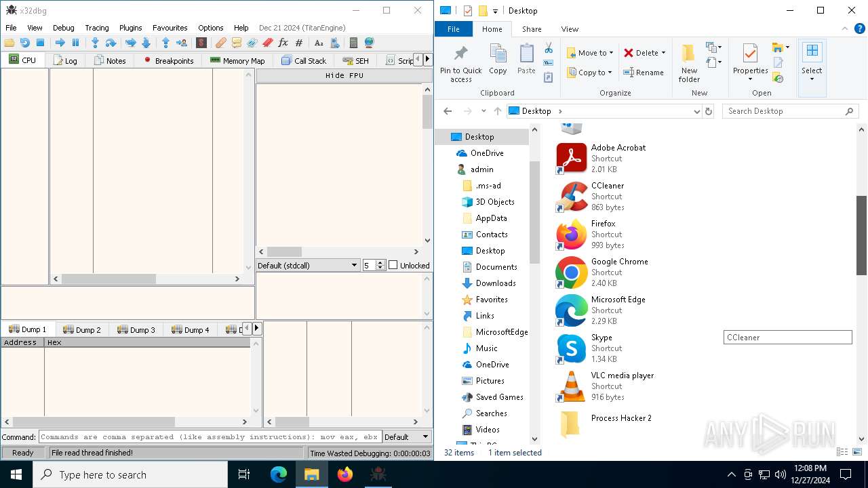Image resolution: width=868 pixels, height=488 pixels.
Task: Open the Tracing menu in x32dbg
Action: tap(97, 28)
